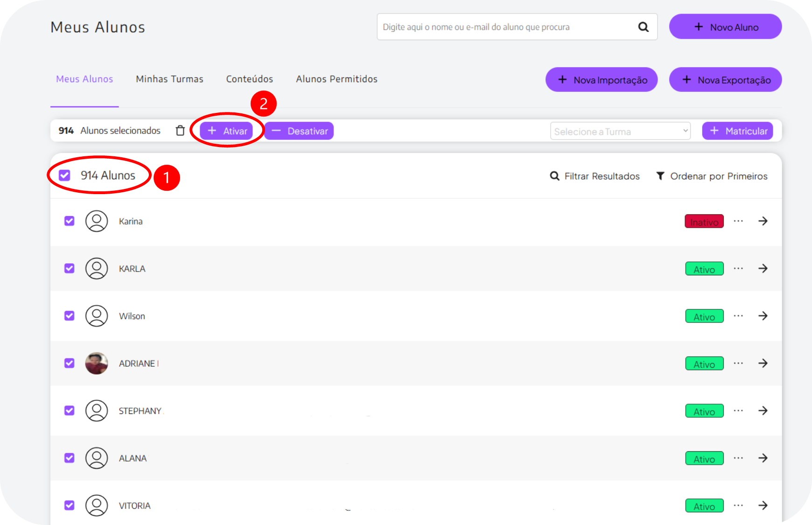Click the Novo Aluno button
Image resolution: width=812 pixels, height=525 pixels.
725,27
